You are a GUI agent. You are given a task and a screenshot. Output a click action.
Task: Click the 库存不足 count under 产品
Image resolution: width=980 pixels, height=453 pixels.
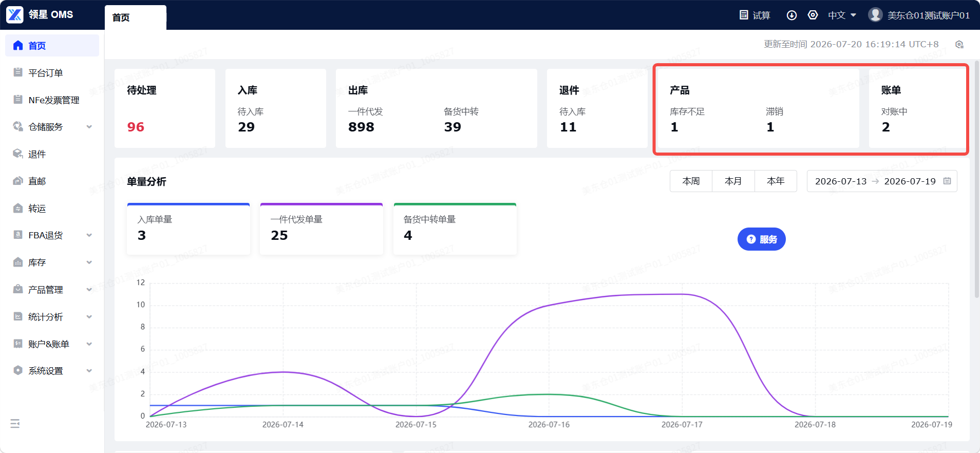pos(674,127)
